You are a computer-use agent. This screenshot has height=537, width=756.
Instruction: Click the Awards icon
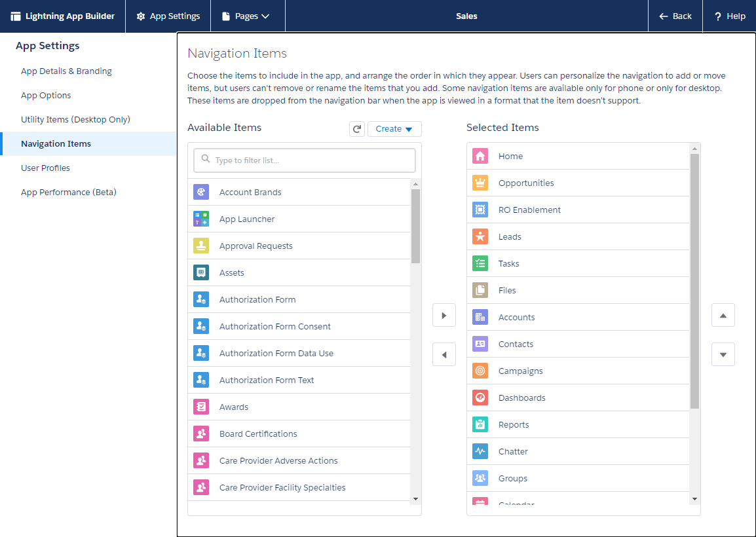coord(201,407)
